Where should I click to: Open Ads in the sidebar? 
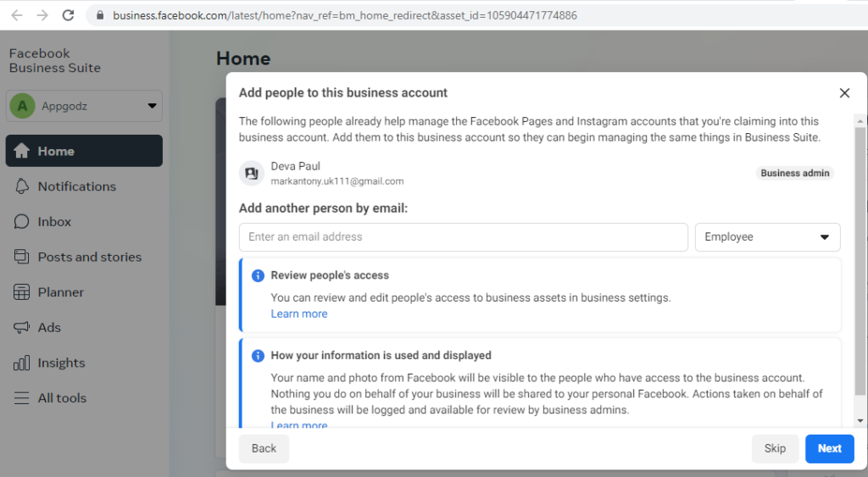[84, 328]
